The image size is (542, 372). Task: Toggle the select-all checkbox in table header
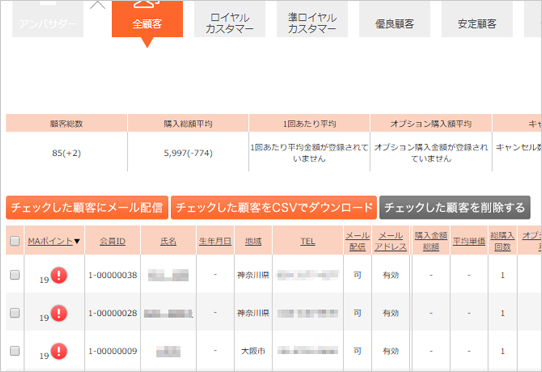(x=15, y=241)
